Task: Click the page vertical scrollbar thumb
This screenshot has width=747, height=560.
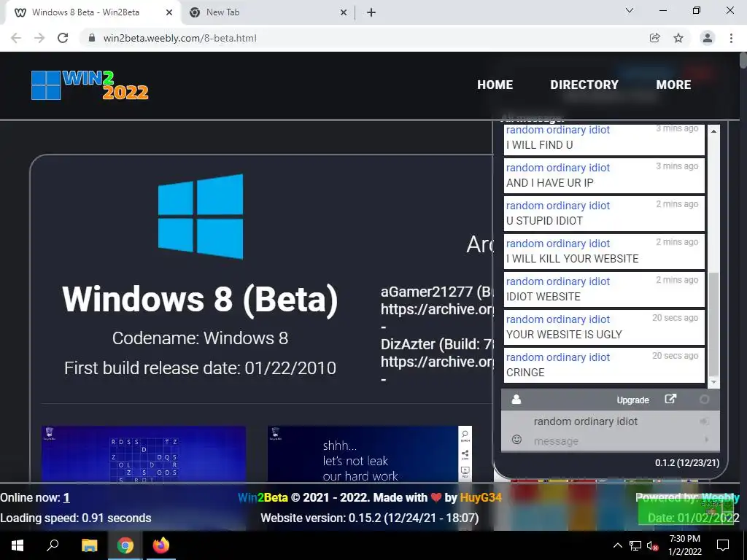Action: click(743, 61)
